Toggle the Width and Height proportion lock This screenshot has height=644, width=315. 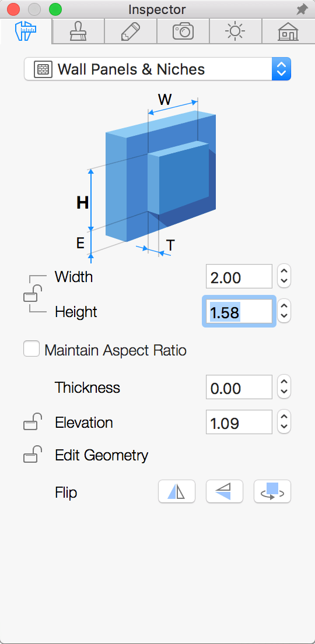[33, 293]
